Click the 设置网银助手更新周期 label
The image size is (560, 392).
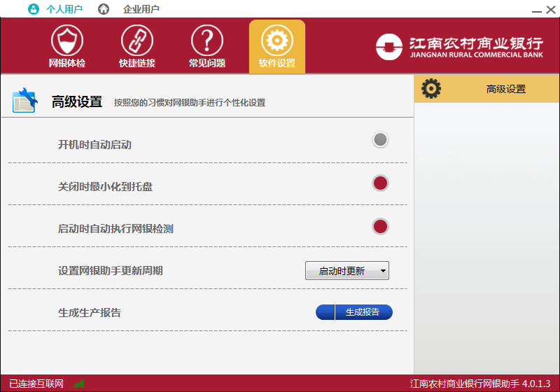point(111,271)
